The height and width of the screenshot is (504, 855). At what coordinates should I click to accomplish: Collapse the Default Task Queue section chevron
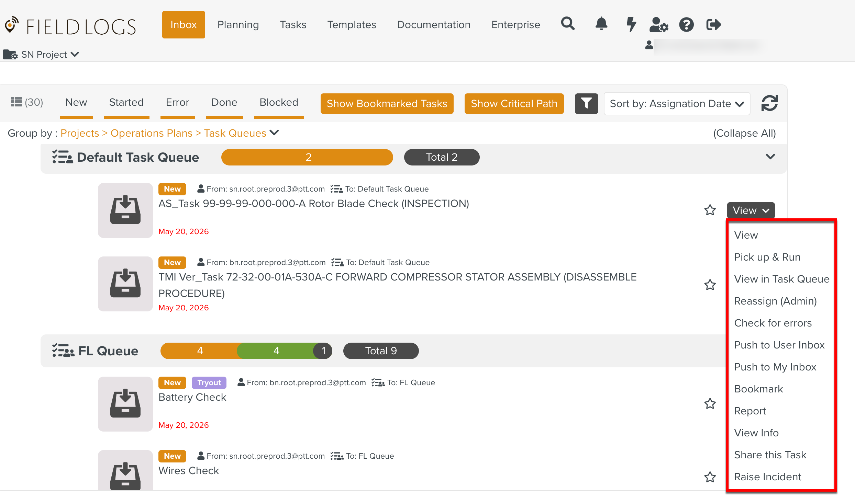point(770,157)
